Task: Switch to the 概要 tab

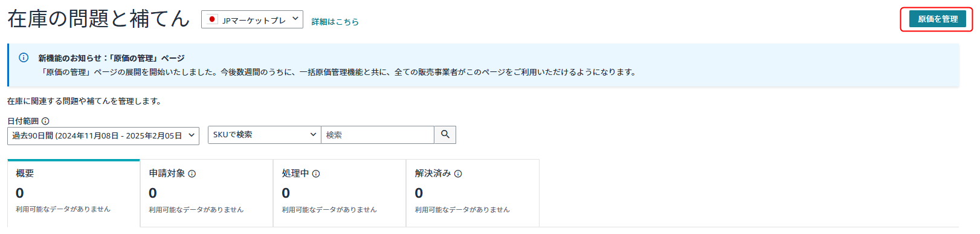Action: (x=74, y=193)
